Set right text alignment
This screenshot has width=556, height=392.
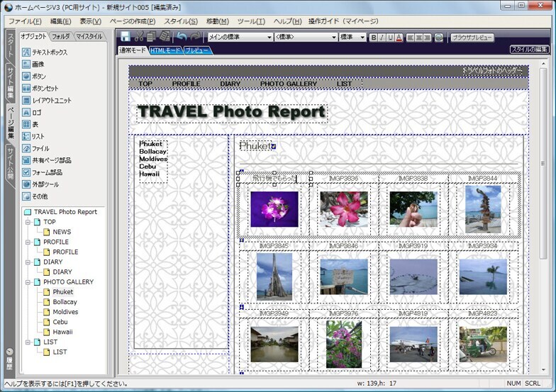pyautogui.click(x=427, y=37)
